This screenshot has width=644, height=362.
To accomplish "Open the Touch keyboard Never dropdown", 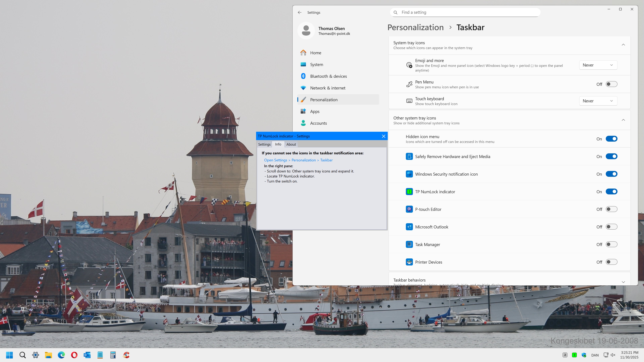I will pos(598,101).
